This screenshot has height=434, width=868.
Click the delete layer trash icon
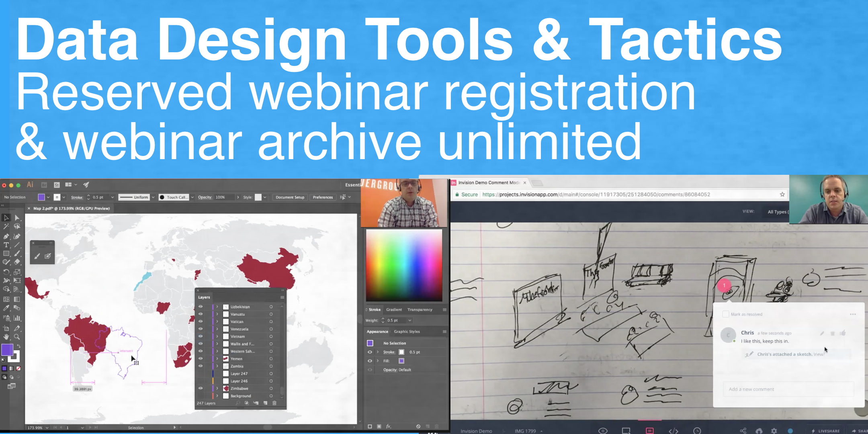(274, 403)
